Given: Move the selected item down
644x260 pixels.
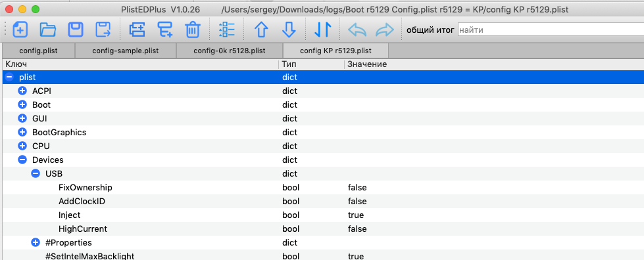Looking at the screenshot, I should [x=289, y=30].
